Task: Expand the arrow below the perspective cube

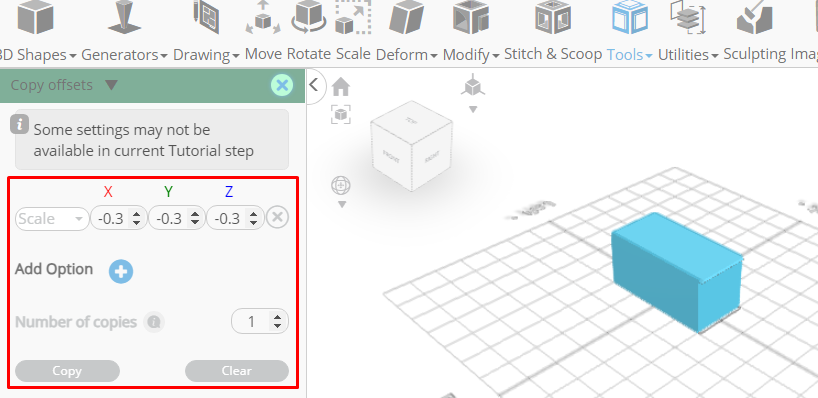Action: point(473,110)
